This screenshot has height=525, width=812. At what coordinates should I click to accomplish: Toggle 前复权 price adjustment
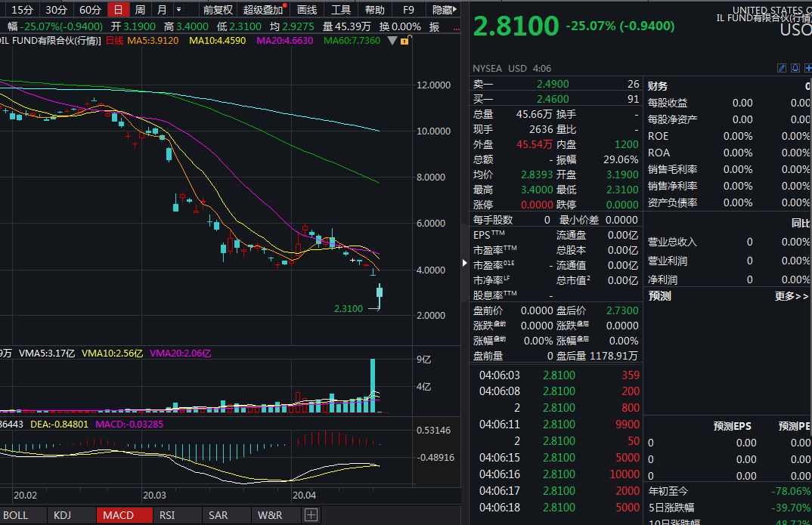point(218,10)
